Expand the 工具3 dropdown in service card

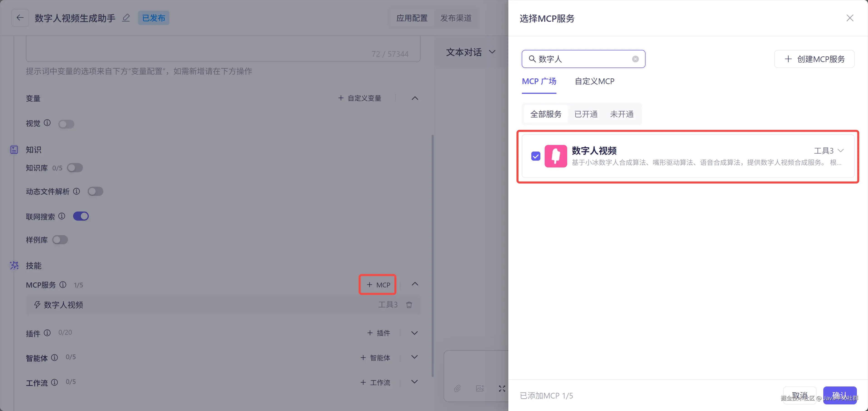[828, 150]
